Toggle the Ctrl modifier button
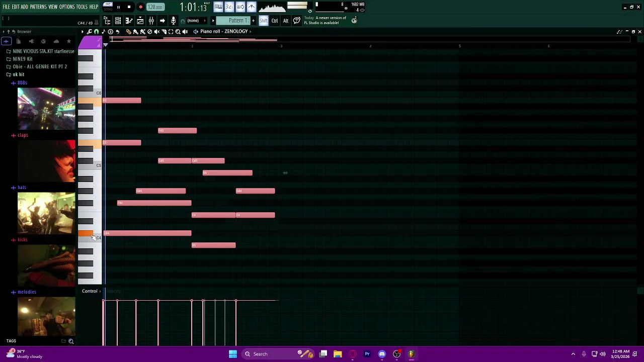 click(275, 21)
